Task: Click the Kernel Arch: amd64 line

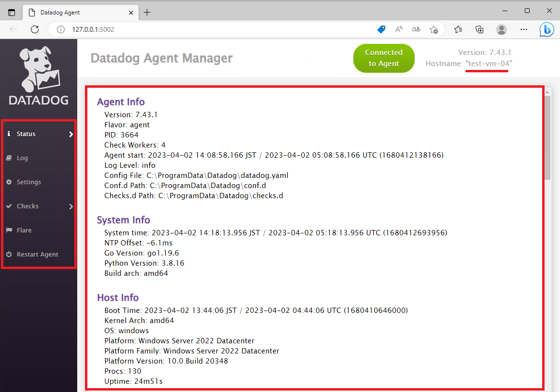Action: [x=140, y=320]
